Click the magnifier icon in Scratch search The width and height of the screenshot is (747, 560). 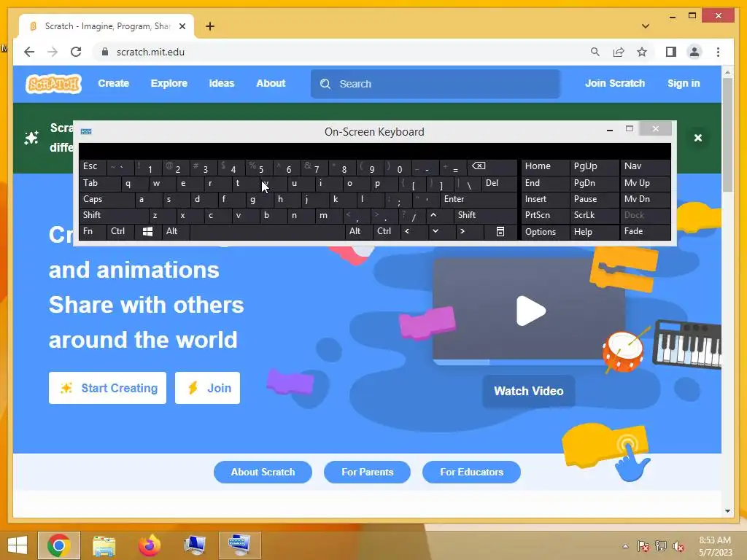click(x=325, y=84)
